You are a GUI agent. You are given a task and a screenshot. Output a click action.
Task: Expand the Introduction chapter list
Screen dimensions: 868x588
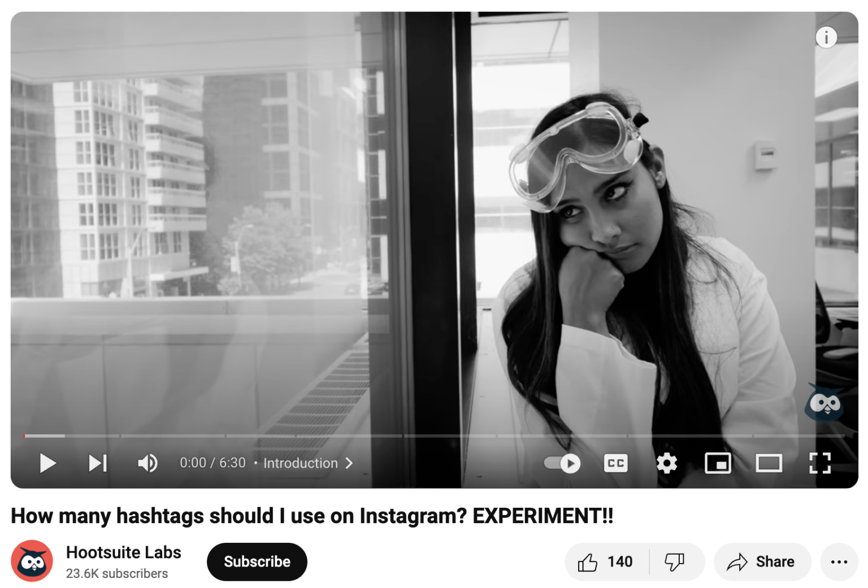[x=308, y=463]
